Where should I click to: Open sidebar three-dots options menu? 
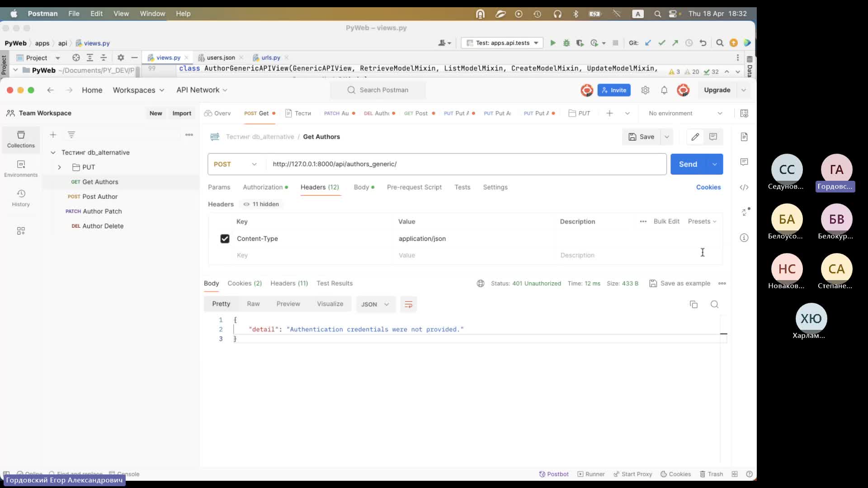tap(189, 135)
